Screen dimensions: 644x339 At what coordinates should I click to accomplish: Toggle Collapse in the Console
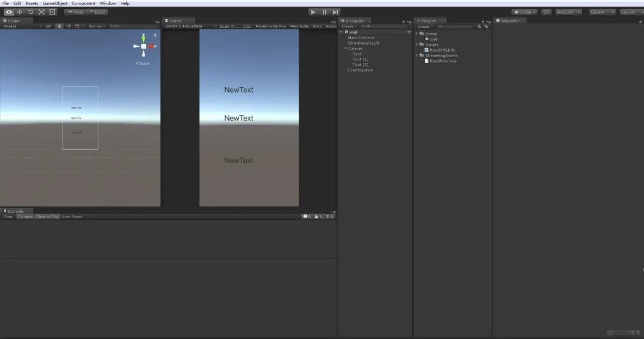pos(25,217)
